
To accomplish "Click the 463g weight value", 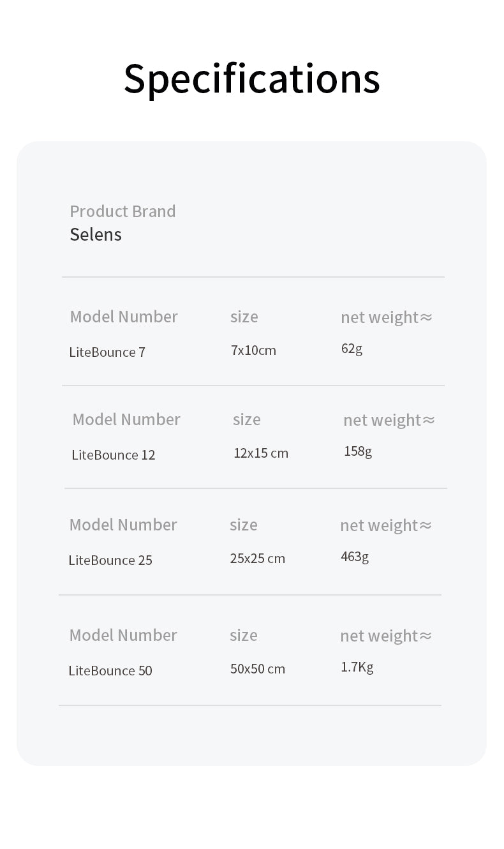I will [355, 557].
